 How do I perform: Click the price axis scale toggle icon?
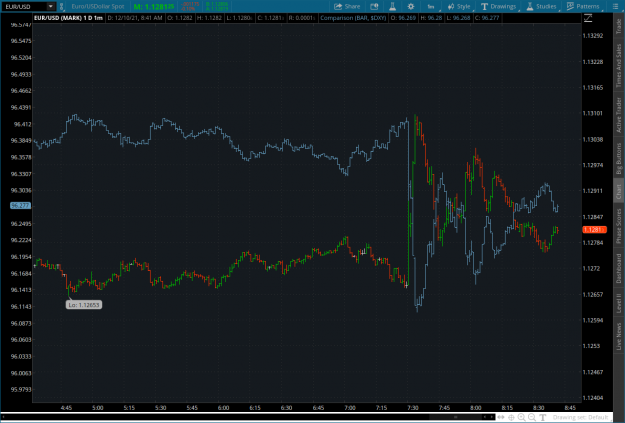[588, 18]
